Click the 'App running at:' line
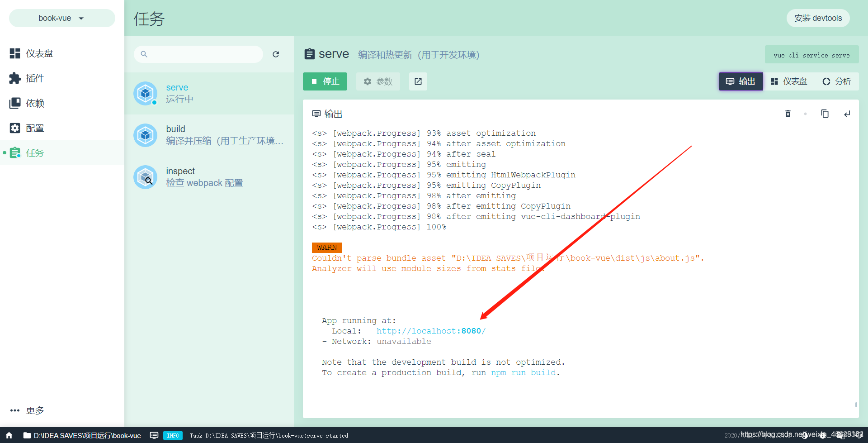868x443 pixels. (x=359, y=321)
